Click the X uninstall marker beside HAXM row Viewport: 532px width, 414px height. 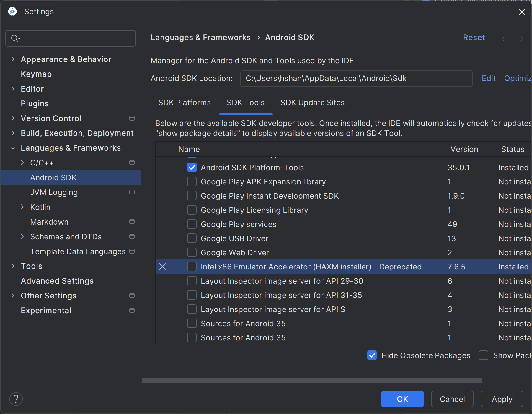(x=162, y=267)
